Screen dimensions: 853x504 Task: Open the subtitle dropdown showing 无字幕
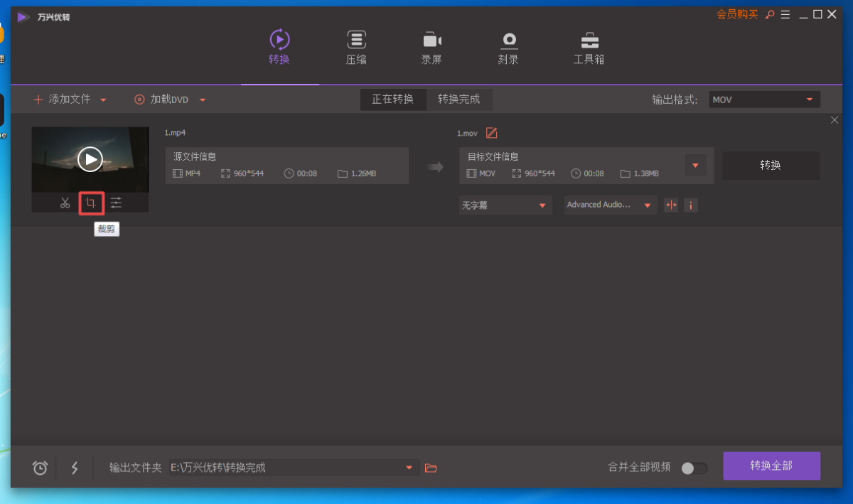[x=505, y=205]
